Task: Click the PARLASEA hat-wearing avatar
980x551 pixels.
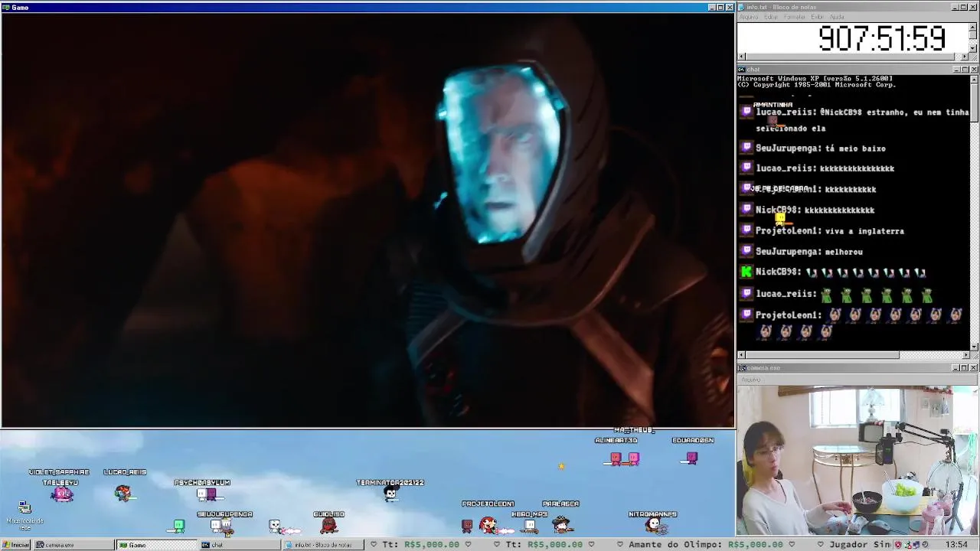Action: pos(563,523)
